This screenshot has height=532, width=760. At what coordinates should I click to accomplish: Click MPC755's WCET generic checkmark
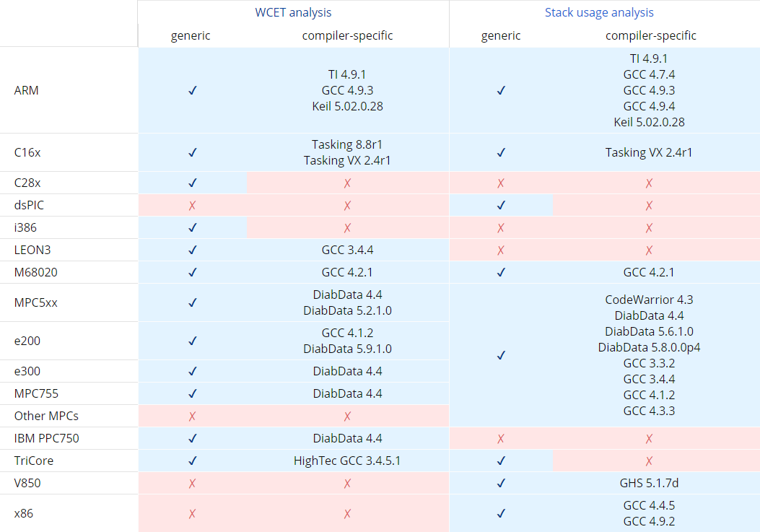pyautogui.click(x=193, y=393)
